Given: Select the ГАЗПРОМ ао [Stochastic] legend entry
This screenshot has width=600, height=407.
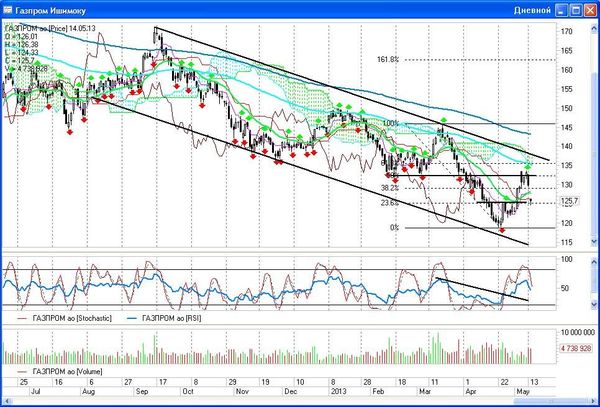Looking at the screenshot, I should [64, 318].
